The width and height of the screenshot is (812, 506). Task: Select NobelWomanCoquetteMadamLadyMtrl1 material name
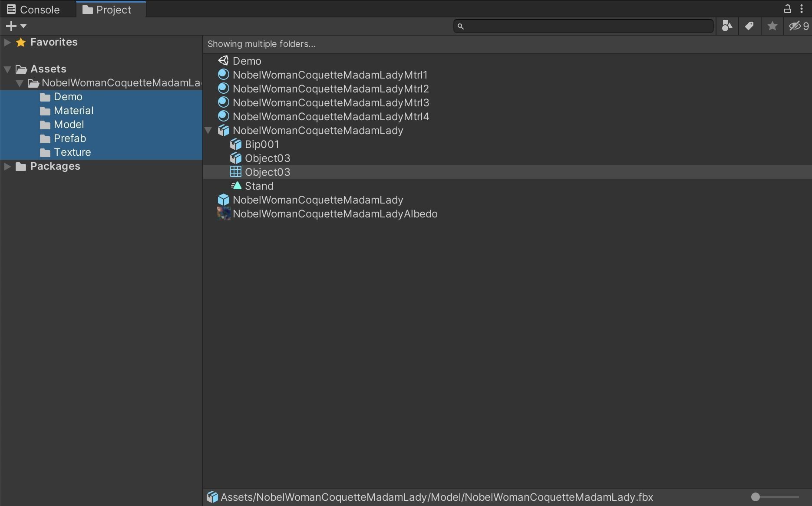[x=330, y=75]
